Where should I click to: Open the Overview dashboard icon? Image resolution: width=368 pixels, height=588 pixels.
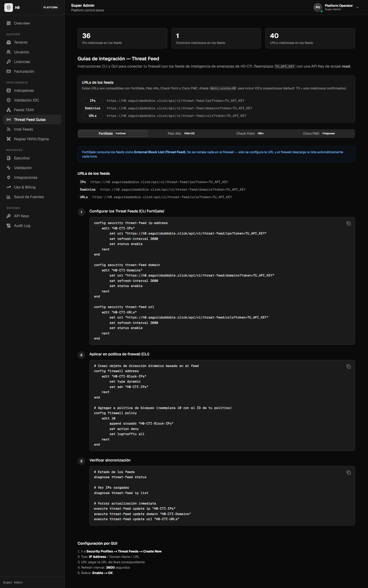[9, 23]
